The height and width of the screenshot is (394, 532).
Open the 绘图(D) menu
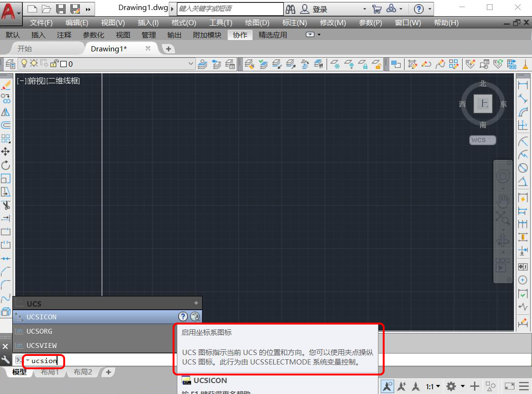tap(257, 23)
